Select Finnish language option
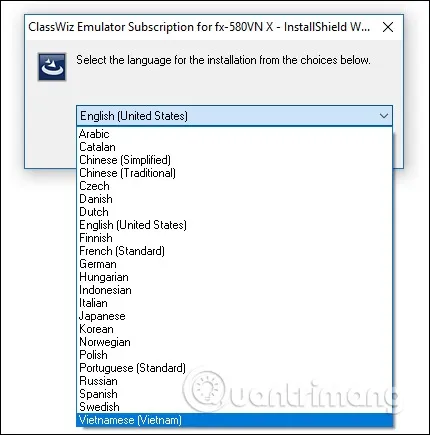The width and height of the screenshot is (430, 435). (x=234, y=238)
